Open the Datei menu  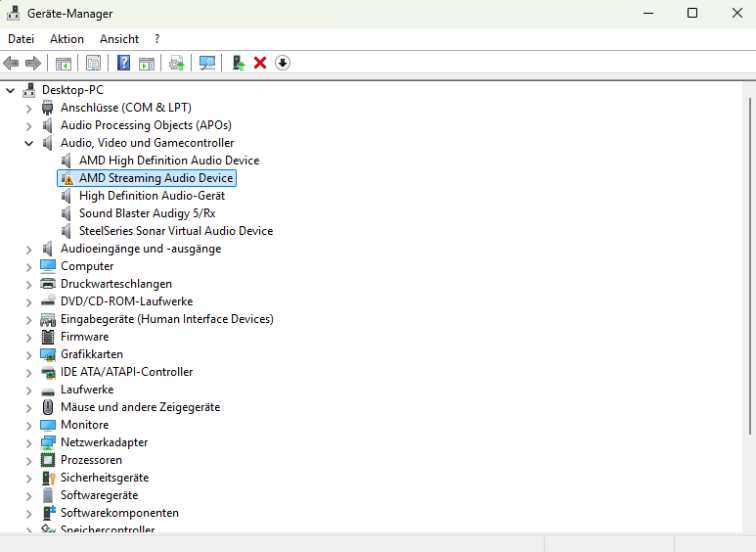pos(22,39)
